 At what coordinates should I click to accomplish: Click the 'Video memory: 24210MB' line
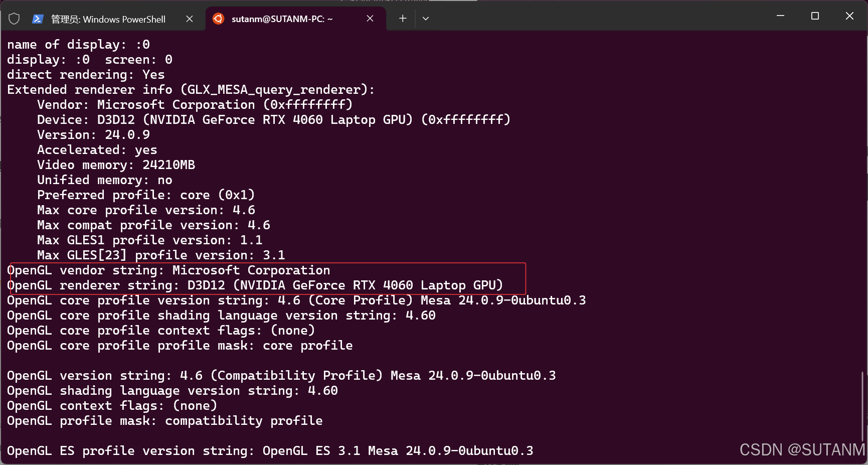[x=116, y=165]
